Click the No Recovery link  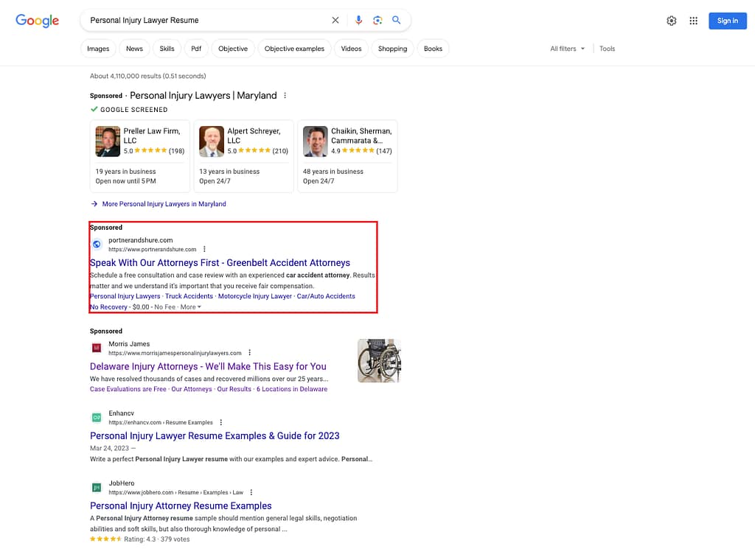[108, 307]
